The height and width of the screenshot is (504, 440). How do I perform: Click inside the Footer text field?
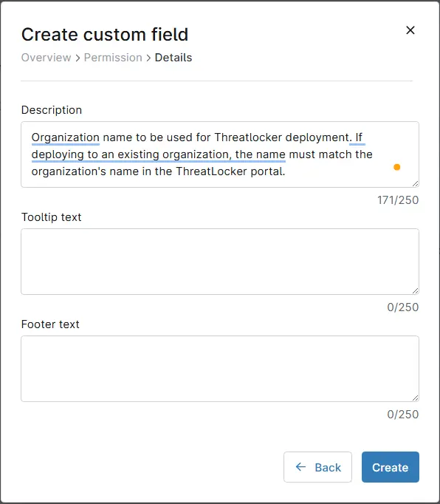[220, 369]
